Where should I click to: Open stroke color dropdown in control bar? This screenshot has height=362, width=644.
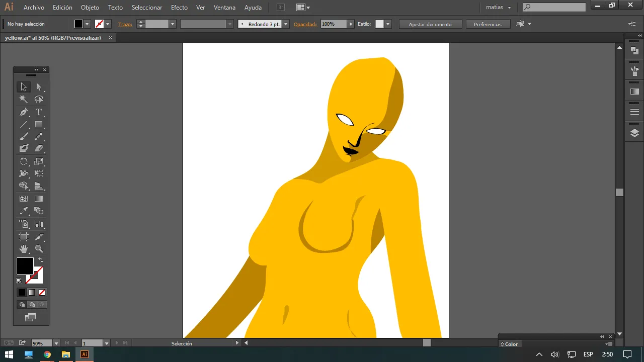coord(108,24)
